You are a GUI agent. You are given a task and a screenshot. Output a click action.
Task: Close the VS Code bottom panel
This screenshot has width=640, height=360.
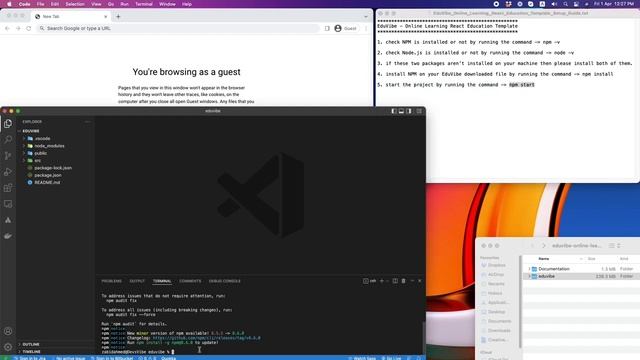click(x=420, y=281)
